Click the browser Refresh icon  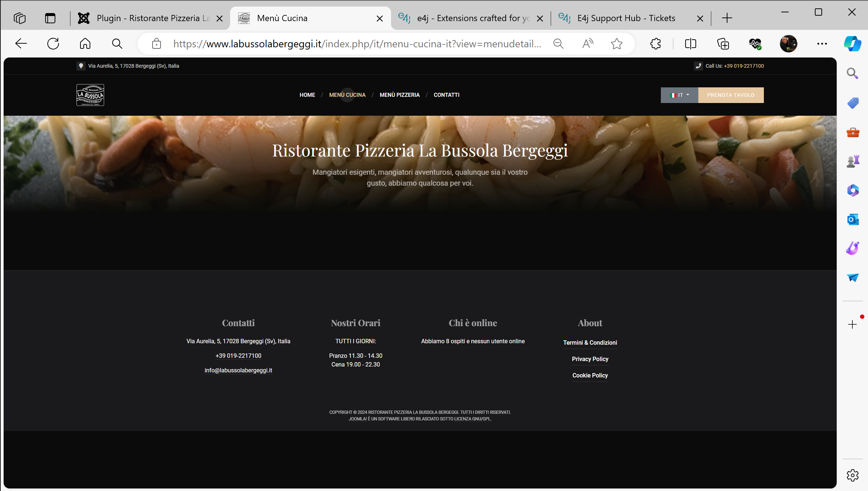coord(53,44)
